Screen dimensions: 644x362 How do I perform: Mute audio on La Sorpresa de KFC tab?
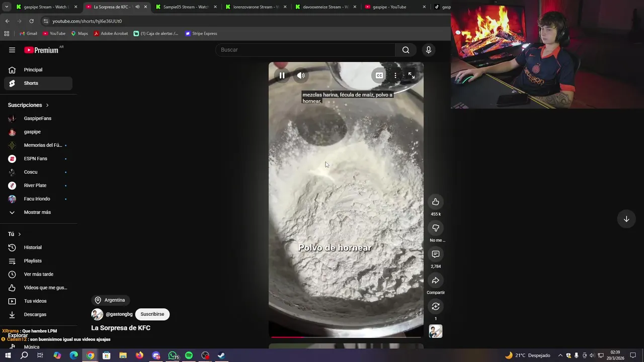(x=137, y=7)
